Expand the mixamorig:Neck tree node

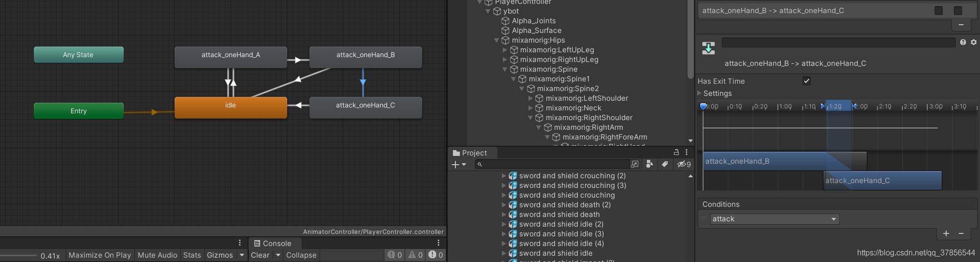531,108
